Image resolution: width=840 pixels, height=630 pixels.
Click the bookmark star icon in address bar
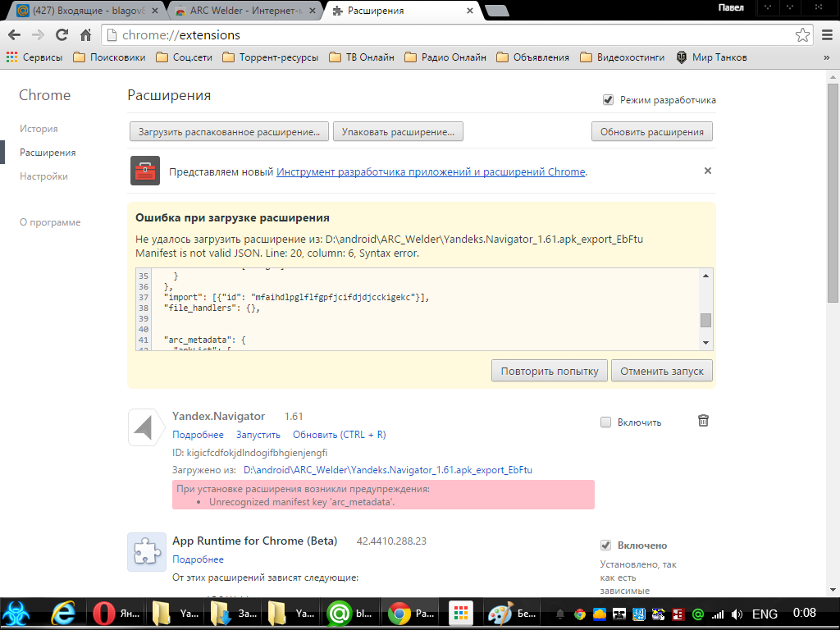[802, 35]
